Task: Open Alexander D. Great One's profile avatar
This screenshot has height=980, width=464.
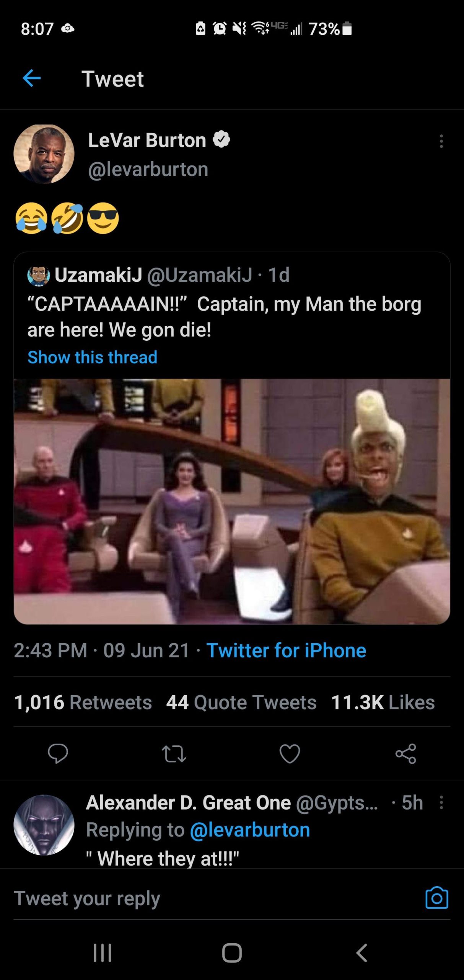Action: 44,825
